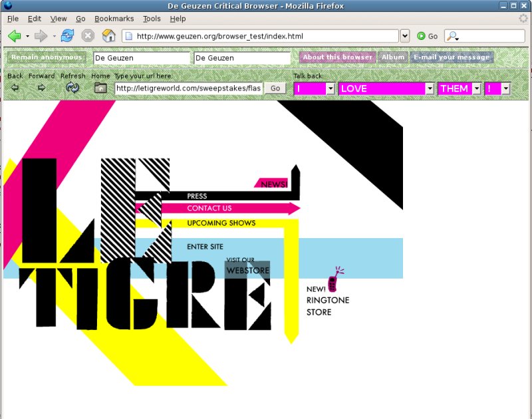The image size is (532, 419).
Task: Click letigreworld.com URL input field
Action: pos(188,88)
